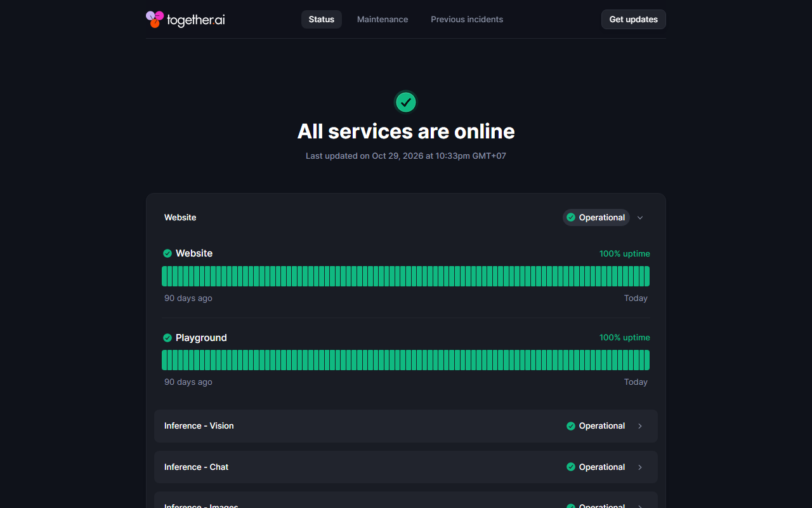
Task: Click the Inference - Chat label
Action: coord(197,467)
